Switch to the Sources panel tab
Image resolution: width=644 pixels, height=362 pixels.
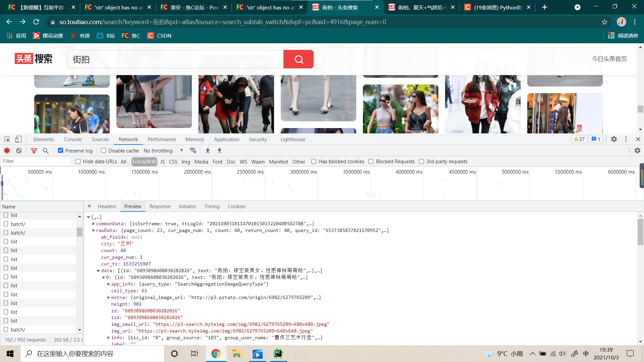(x=100, y=139)
